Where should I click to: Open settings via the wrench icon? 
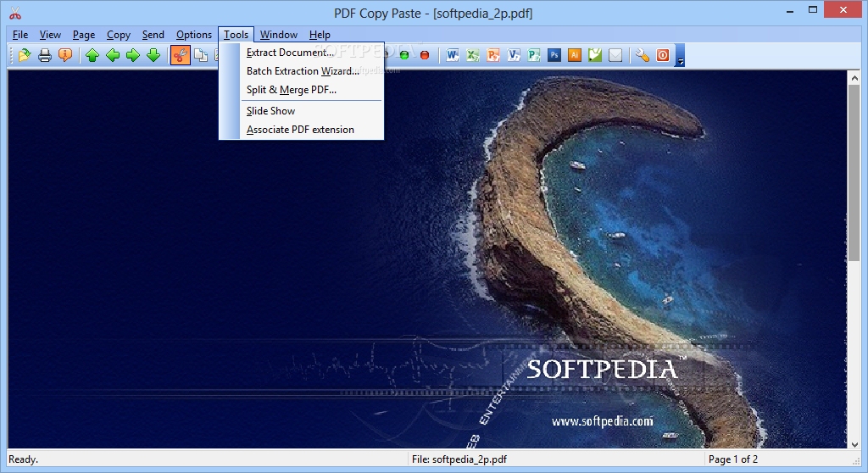643,55
